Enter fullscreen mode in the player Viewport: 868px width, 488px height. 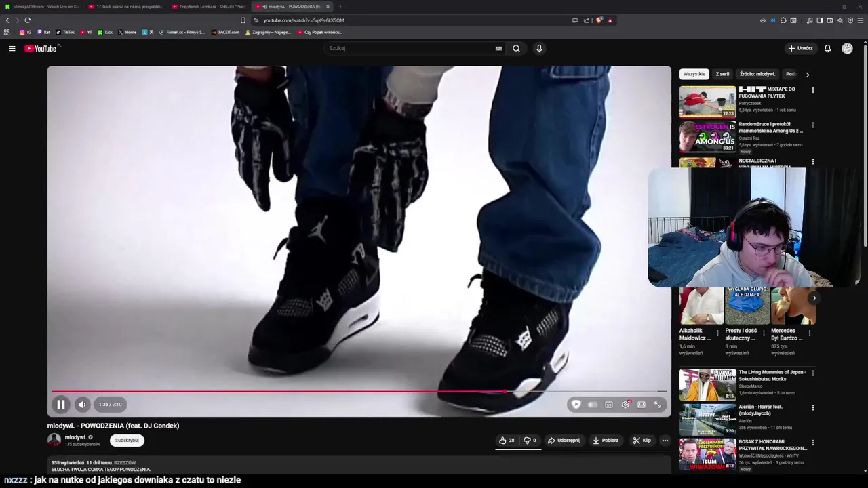coord(658,405)
